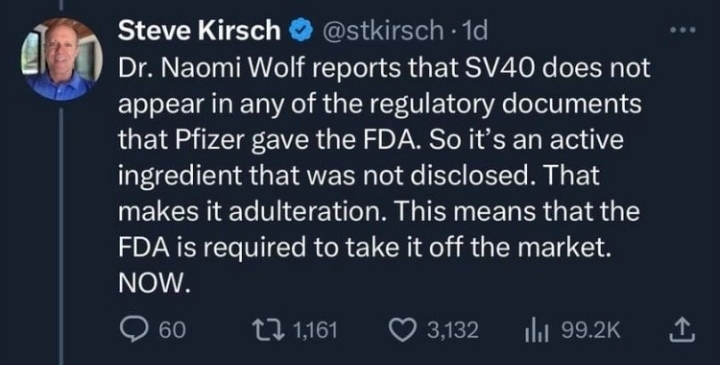The image size is (720, 365).
Task: Click the word NOW. in tweet
Action: pyautogui.click(x=153, y=285)
